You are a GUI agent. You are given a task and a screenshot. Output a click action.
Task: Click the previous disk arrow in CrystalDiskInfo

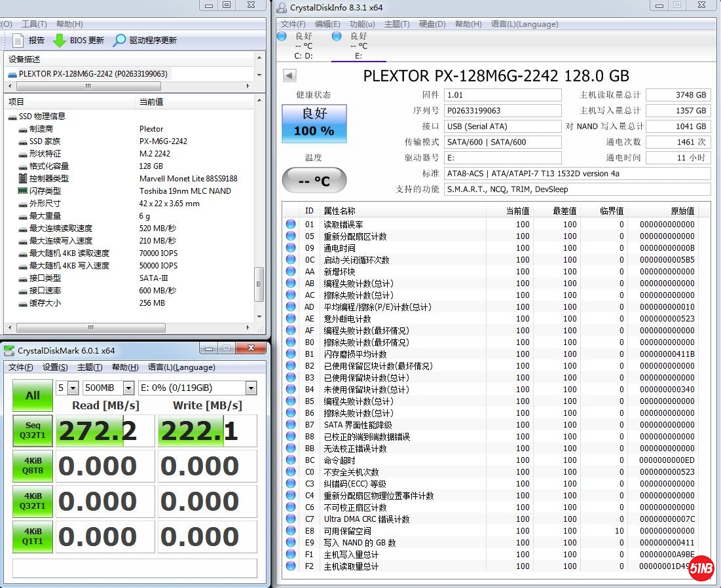tap(289, 75)
